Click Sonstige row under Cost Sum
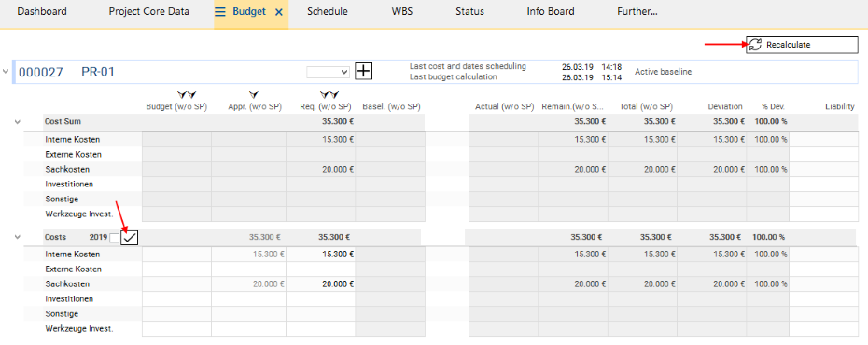Screen dimensions: 868x345 click(x=62, y=199)
